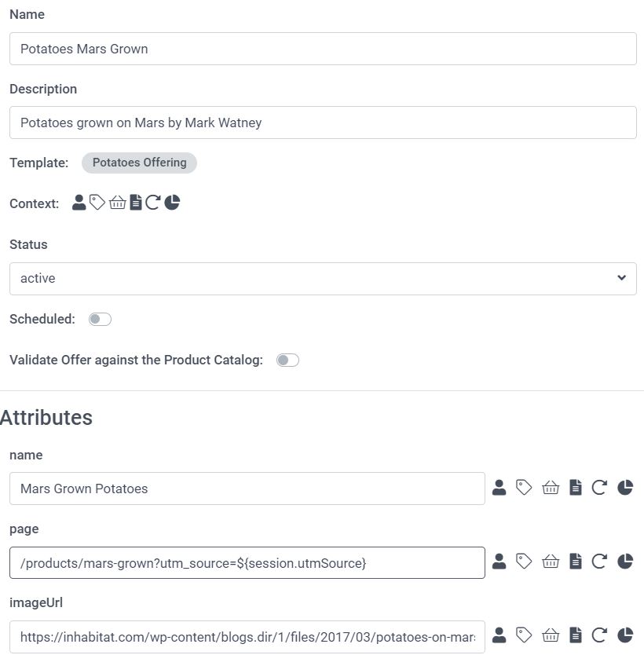Click the Mars Grown Potatoes name attribute field
This screenshot has height=666, width=644.
pos(247,489)
